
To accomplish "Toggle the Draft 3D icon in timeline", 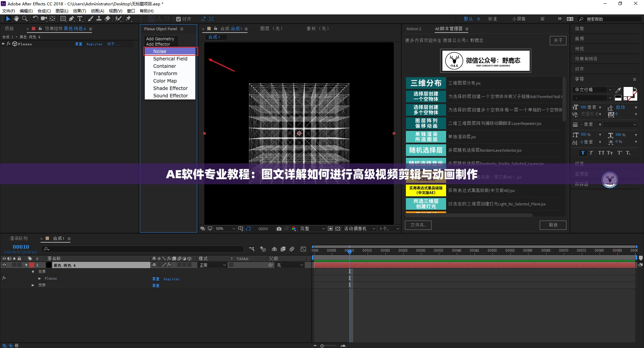I will point(263,249).
